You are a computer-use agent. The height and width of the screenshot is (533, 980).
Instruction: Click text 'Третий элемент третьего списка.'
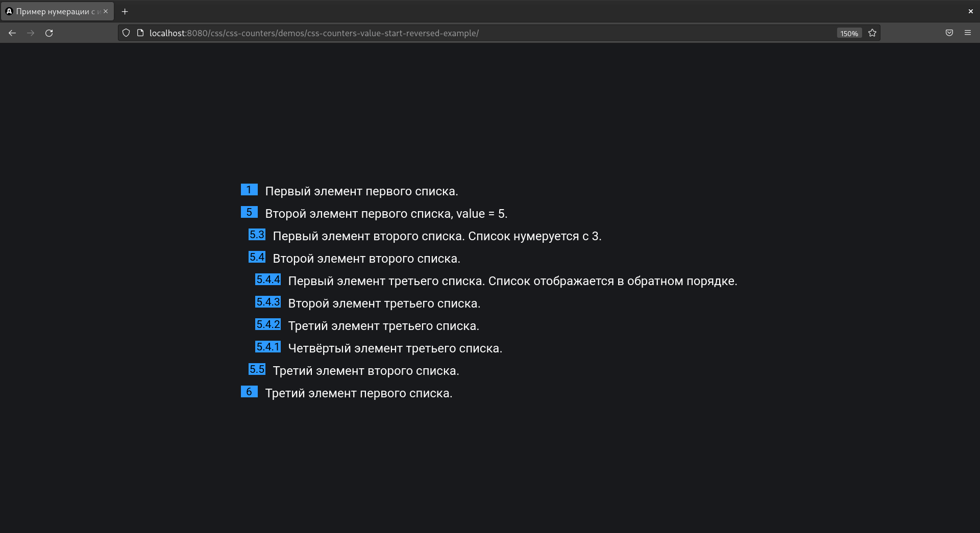tap(383, 326)
